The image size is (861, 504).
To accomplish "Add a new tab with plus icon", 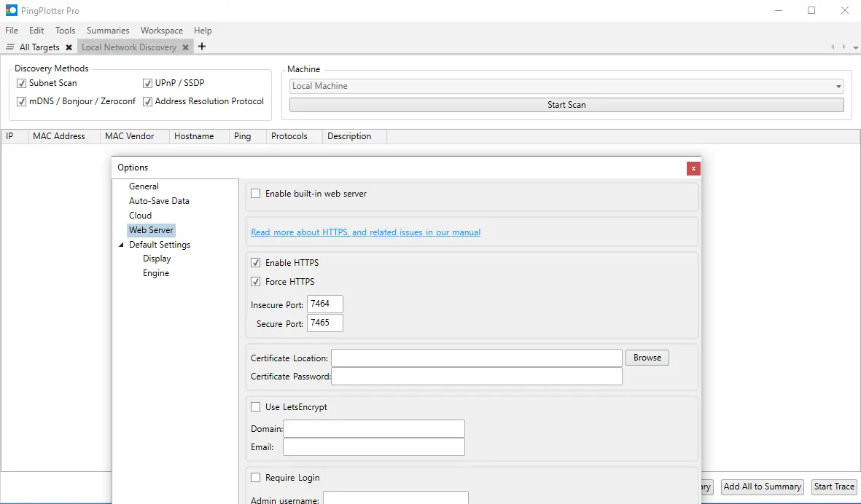I will click(x=202, y=47).
